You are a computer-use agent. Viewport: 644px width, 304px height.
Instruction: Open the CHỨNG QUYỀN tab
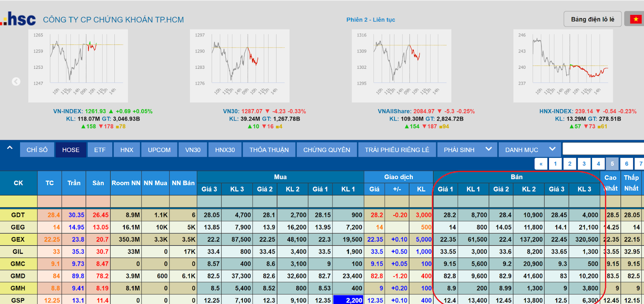pos(327,150)
